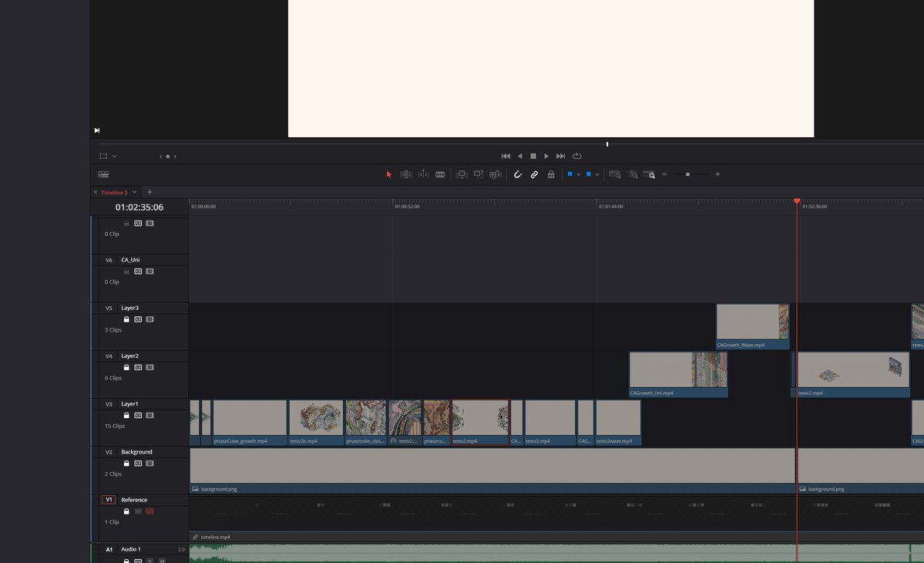Click timecode field 01:02:35:06
This screenshot has width=924, height=563.
pyautogui.click(x=139, y=207)
